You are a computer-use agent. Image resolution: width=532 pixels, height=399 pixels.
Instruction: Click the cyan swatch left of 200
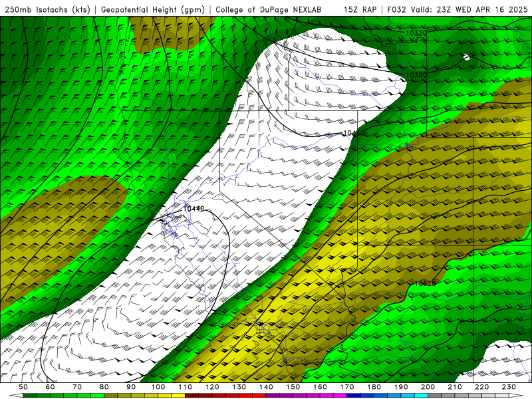[x=421, y=396]
